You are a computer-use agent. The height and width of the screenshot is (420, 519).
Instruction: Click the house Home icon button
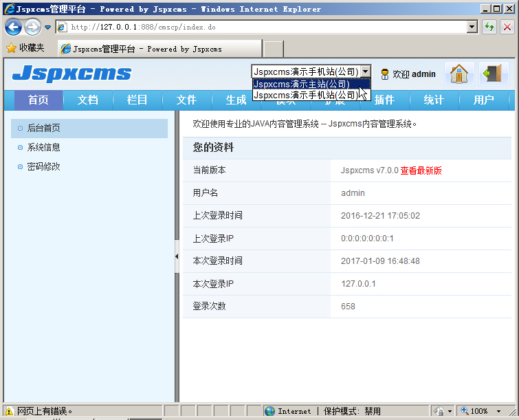459,74
